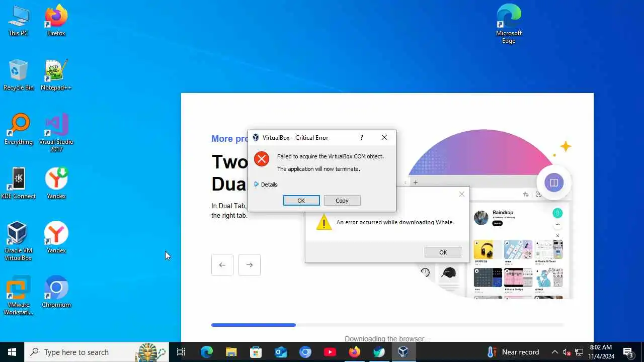Viewport: 644px width, 362px height.
Task: Open the notification center icon
Action: pyautogui.click(x=628, y=352)
